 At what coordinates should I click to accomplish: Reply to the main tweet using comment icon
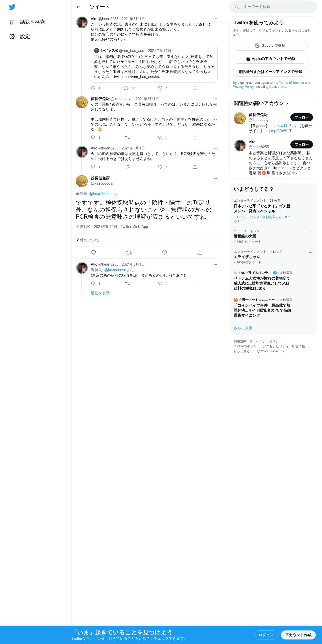[x=93, y=253]
